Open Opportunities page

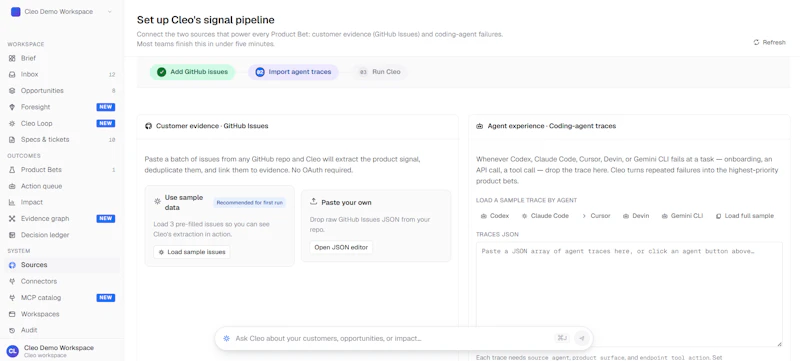61,91
